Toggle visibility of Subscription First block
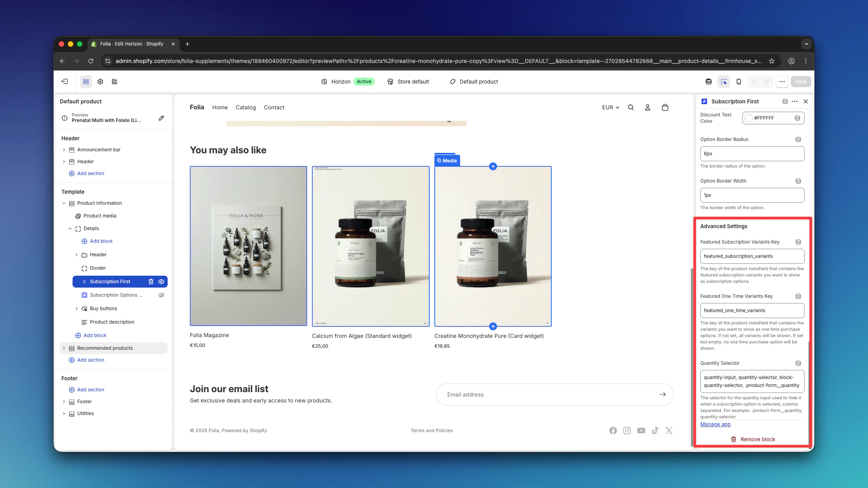868x488 pixels. [x=161, y=282]
